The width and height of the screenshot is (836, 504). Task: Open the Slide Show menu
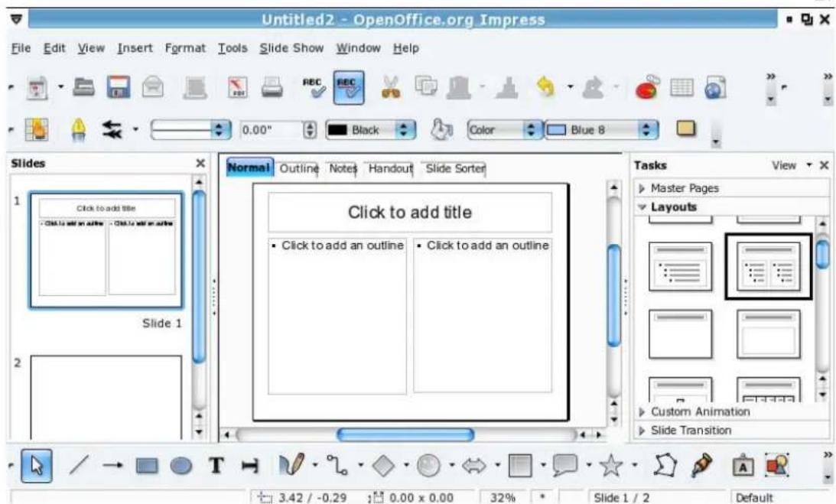(x=291, y=48)
